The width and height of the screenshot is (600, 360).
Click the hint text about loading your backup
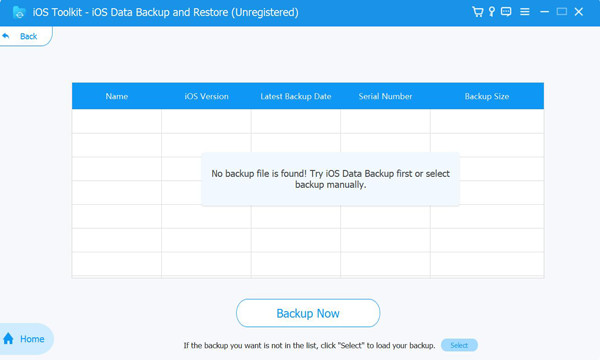[x=309, y=345]
